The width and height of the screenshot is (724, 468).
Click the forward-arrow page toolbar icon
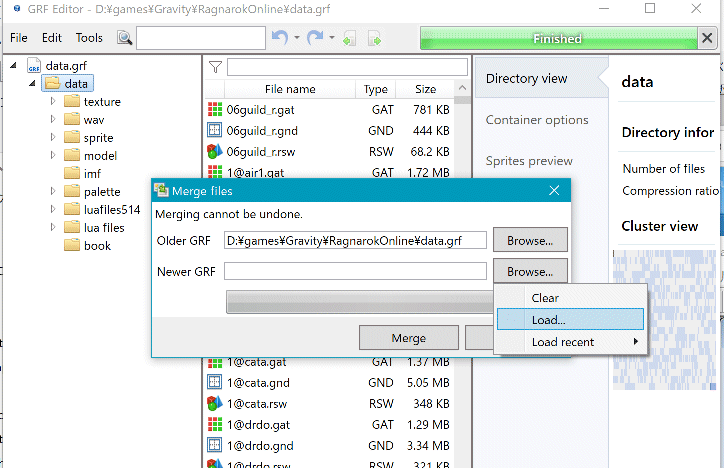[374, 38]
